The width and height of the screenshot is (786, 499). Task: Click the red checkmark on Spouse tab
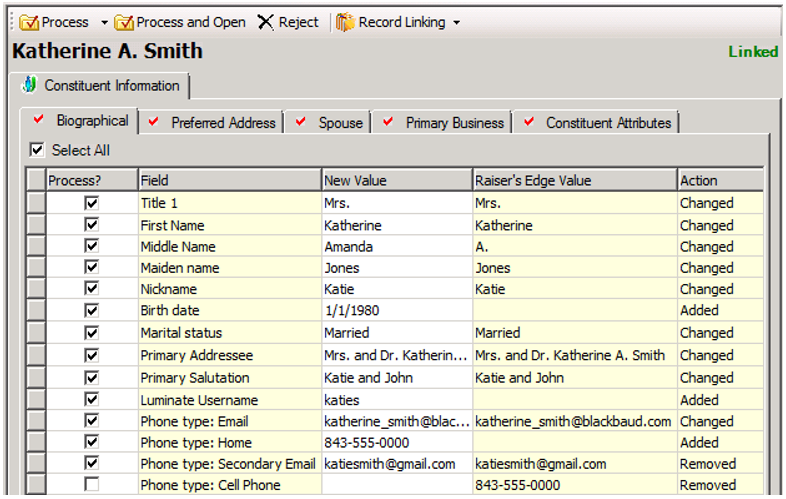(301, 122)
